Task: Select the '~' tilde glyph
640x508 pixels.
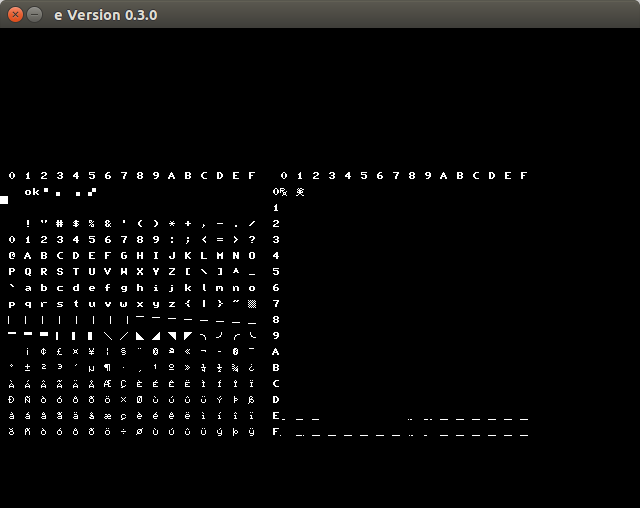Action: (x=236, y=302)
